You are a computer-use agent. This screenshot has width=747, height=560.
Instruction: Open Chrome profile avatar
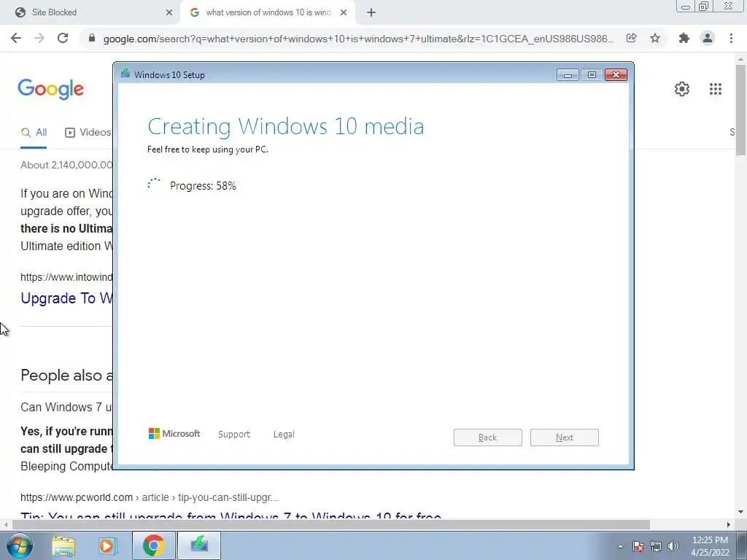tap(708, 38)
